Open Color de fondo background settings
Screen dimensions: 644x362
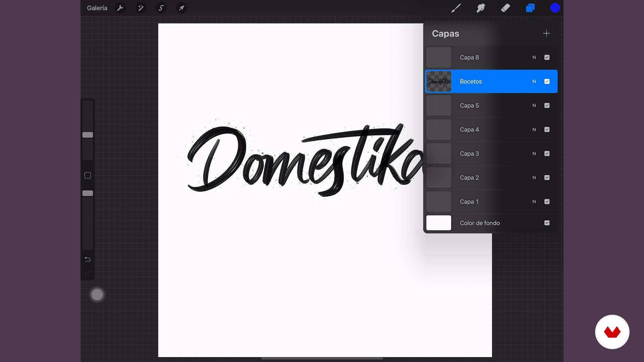point(491,223)
